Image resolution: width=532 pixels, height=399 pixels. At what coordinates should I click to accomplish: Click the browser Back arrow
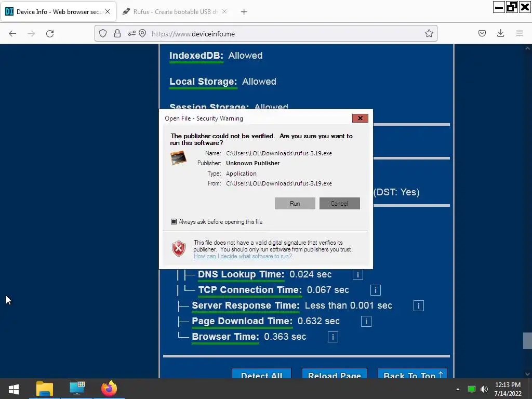pos(12,34)
